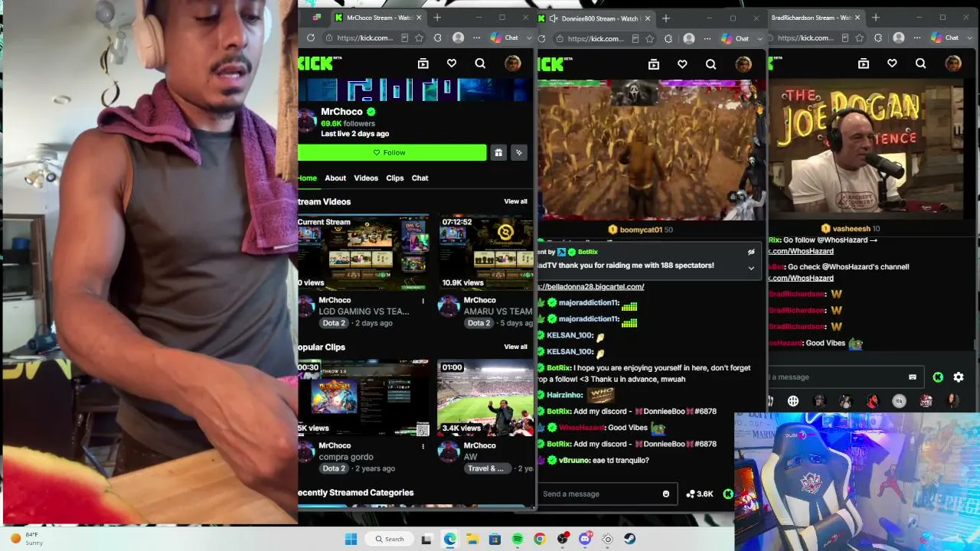Click heart icon in BradRichardson window header
Viewport: 980px width, 551px height.
coord(892,64)
